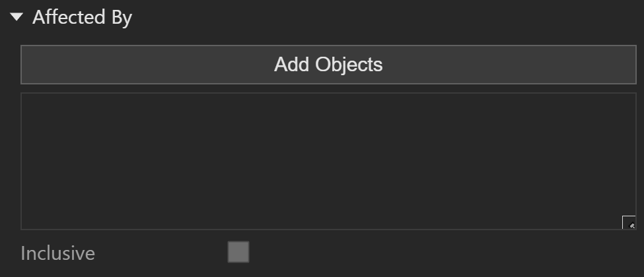Select the small handle icon at list bottom-right

(x=629, y=222)
